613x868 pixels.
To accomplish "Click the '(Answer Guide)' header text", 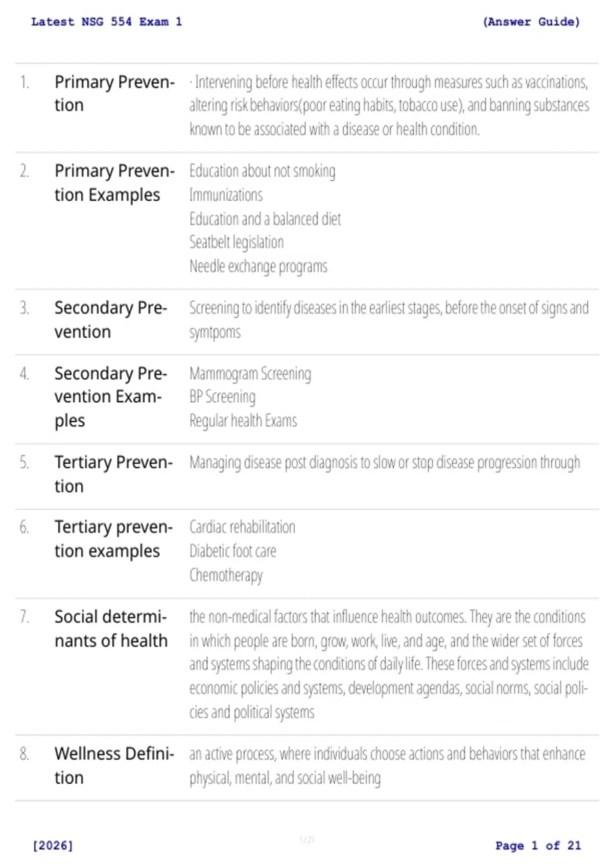I will [x=531, y=22].
